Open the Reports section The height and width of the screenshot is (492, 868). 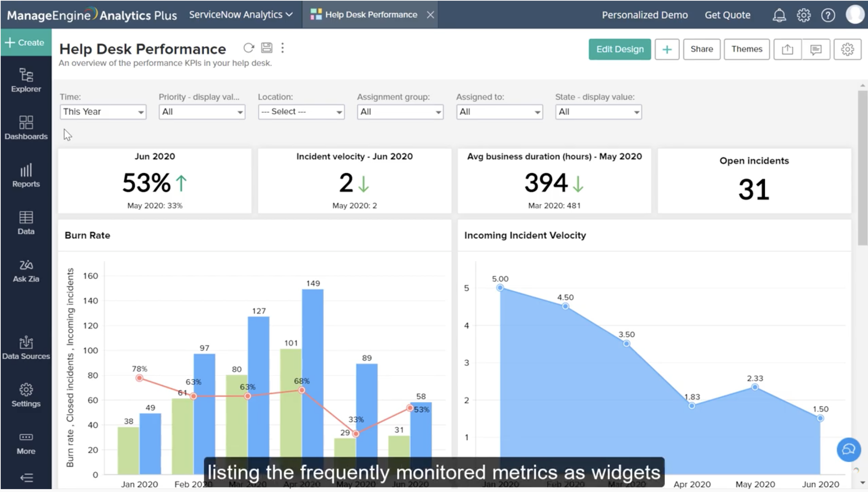pyautogui.click(x=26, y=175)
